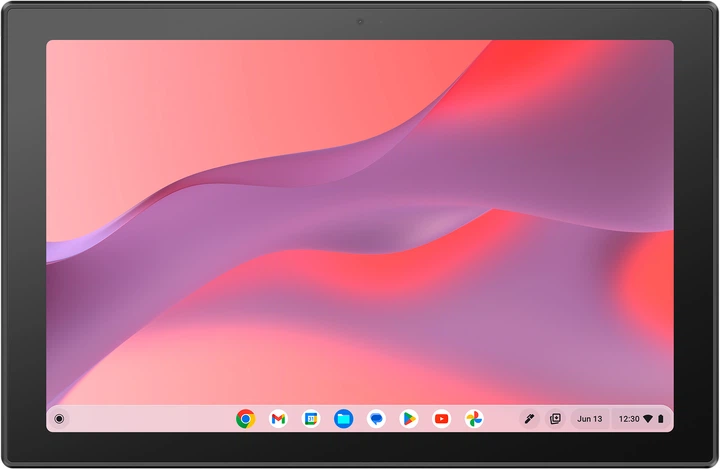Check the battery status icon
The width and height of the screenshot is (720, 469).
click(661, 419)
